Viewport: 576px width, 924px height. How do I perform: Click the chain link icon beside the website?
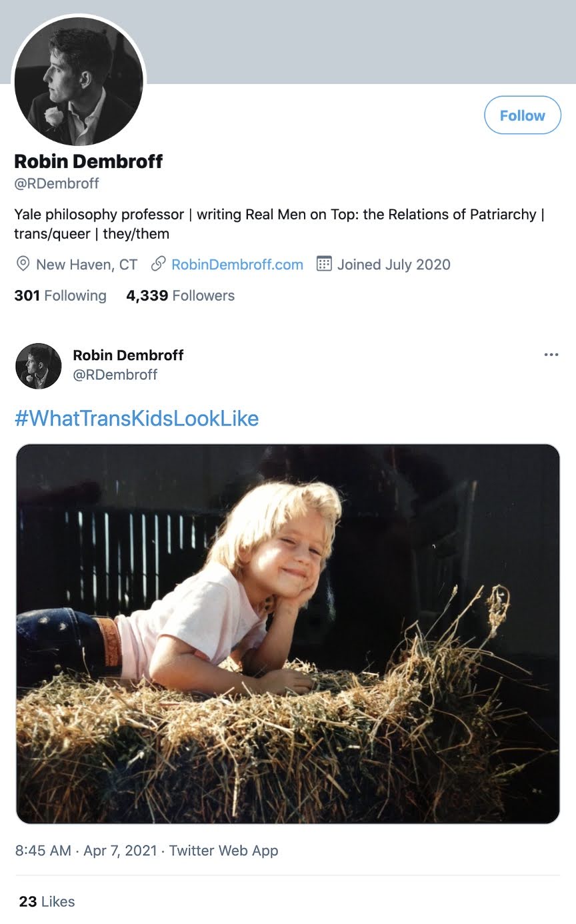click(x=158, y=264)
